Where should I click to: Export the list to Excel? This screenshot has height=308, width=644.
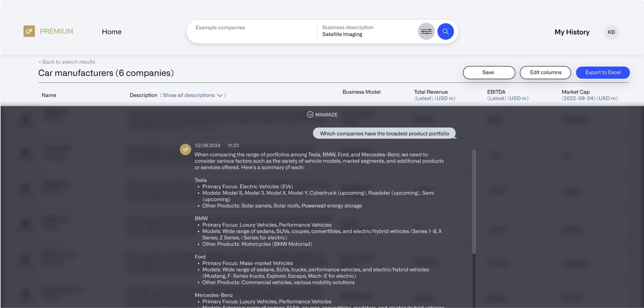point(603,72)
